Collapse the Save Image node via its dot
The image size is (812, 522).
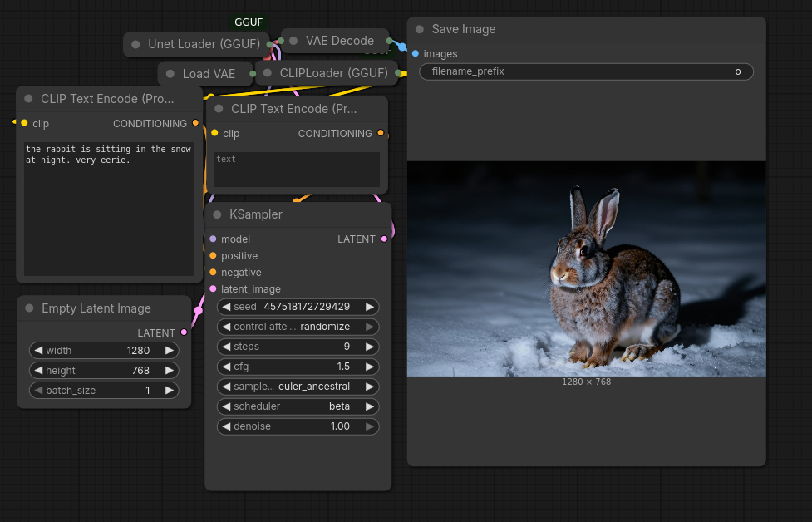pos(420,29)
